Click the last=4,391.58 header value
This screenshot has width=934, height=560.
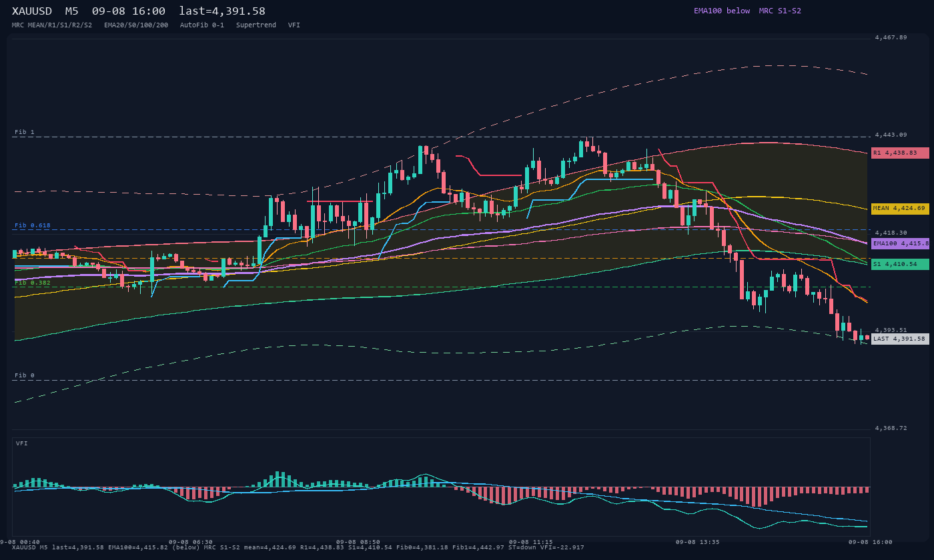pos(222,11)
